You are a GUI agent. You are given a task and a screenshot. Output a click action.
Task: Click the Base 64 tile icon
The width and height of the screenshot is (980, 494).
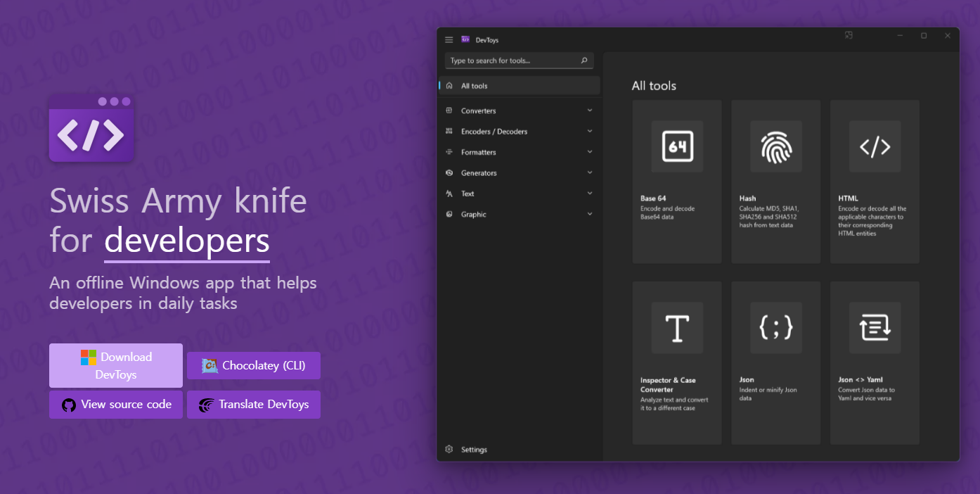click(x=677, y=146)
